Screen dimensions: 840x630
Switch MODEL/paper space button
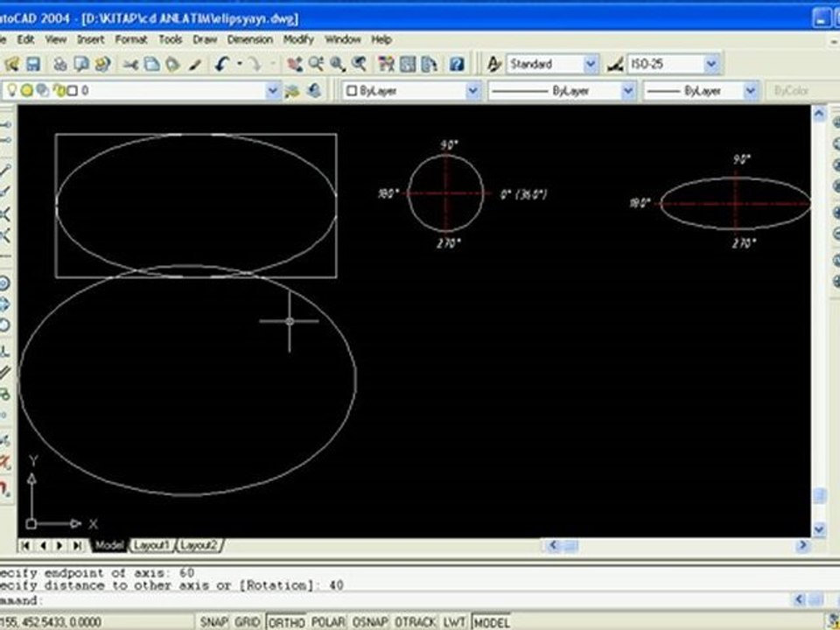pos(491,622)
